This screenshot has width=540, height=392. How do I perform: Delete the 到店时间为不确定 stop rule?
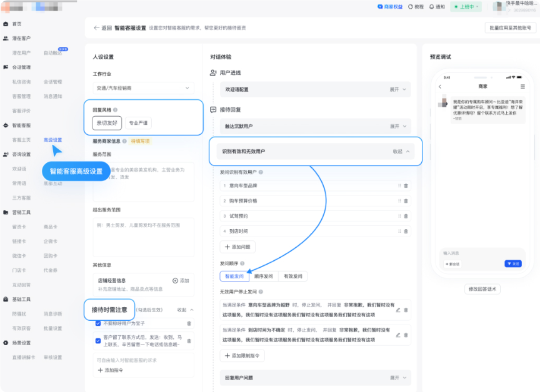tap(406, 335)
